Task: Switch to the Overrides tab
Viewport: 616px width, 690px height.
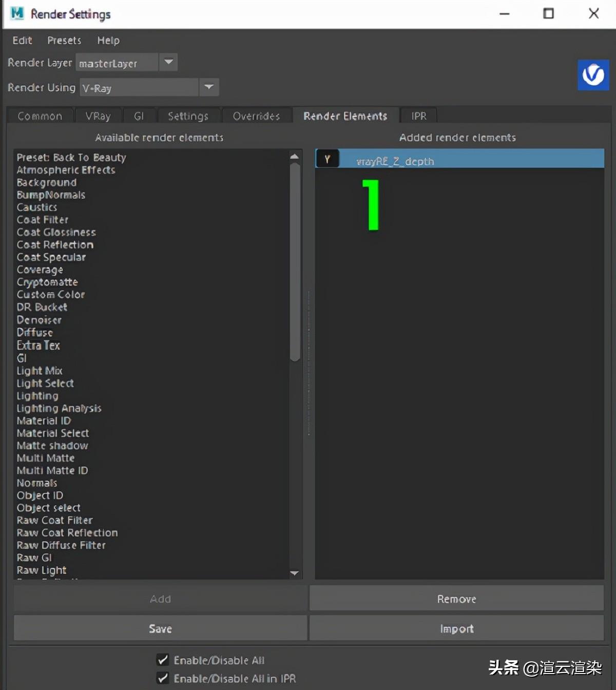Action: click(256, 116)
